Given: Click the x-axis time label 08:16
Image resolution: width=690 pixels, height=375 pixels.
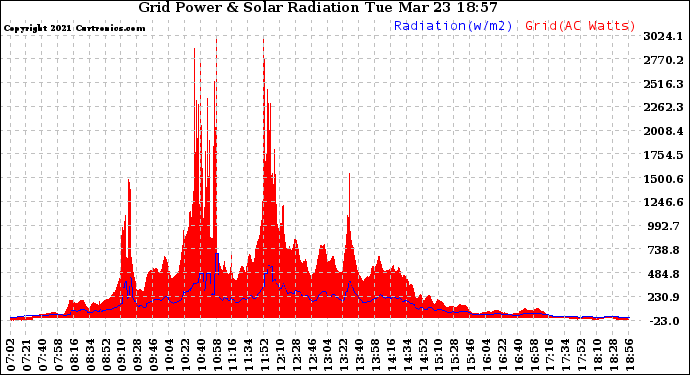Looking at the screenshot, I should (x=74, y=355).
